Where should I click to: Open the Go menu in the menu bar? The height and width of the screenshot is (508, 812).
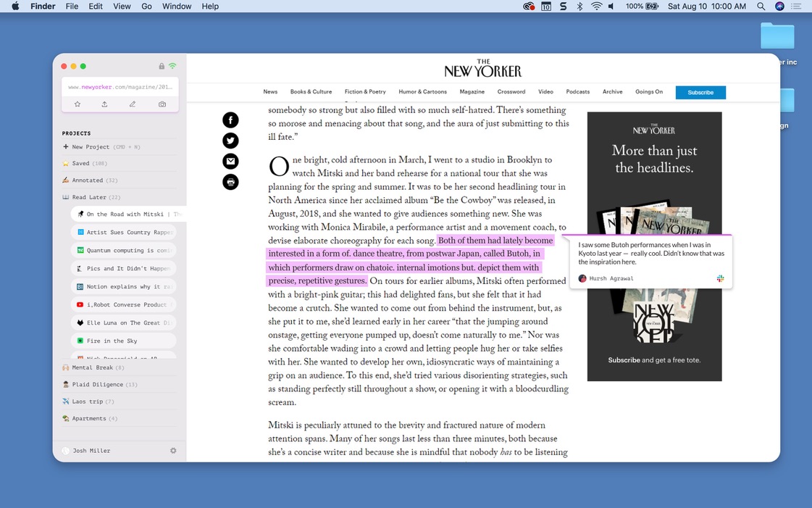pos(146,7)
